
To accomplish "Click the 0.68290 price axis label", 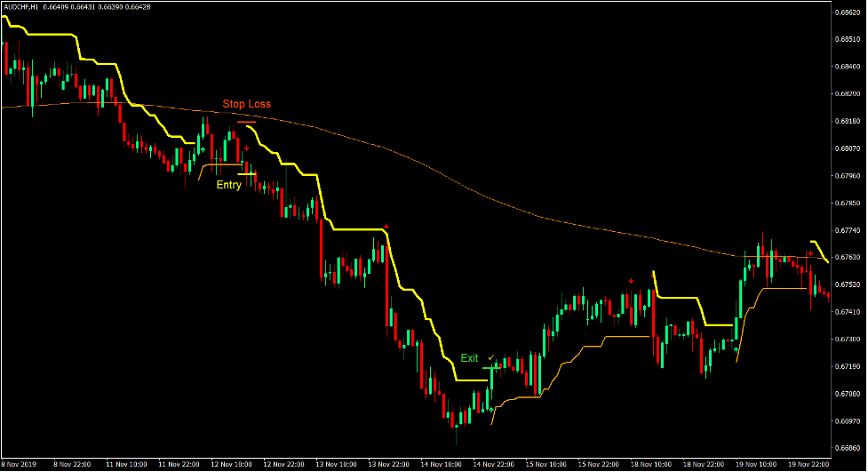I will [x=847, y=94].
